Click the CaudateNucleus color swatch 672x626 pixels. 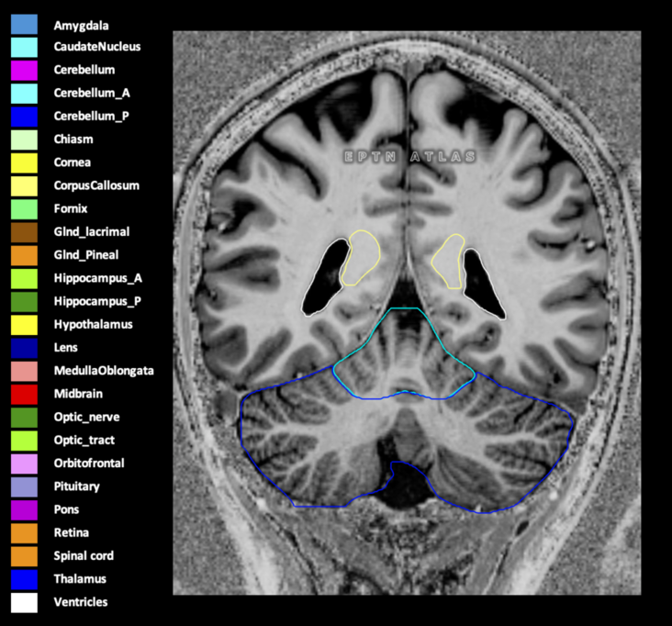24,48
